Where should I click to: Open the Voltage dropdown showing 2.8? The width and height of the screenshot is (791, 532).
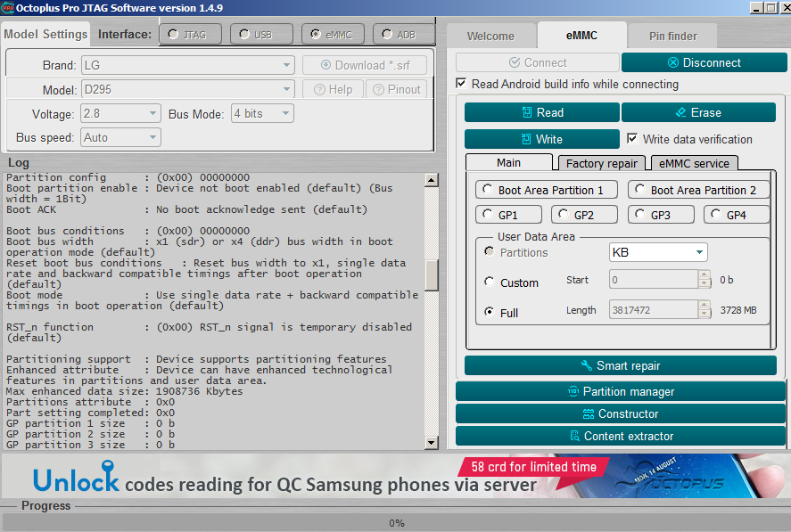click(120, 113)
